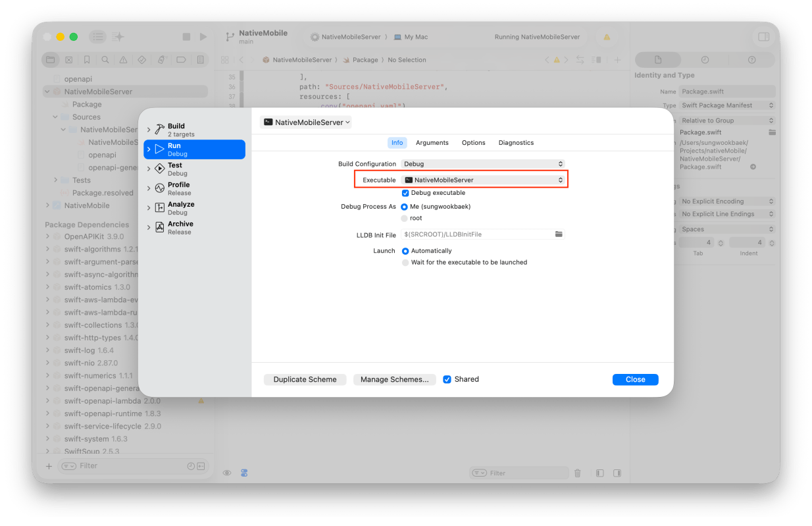Disable the Debug executable checkbox
This screenshot has width=812, height=526.
[405, 193]
